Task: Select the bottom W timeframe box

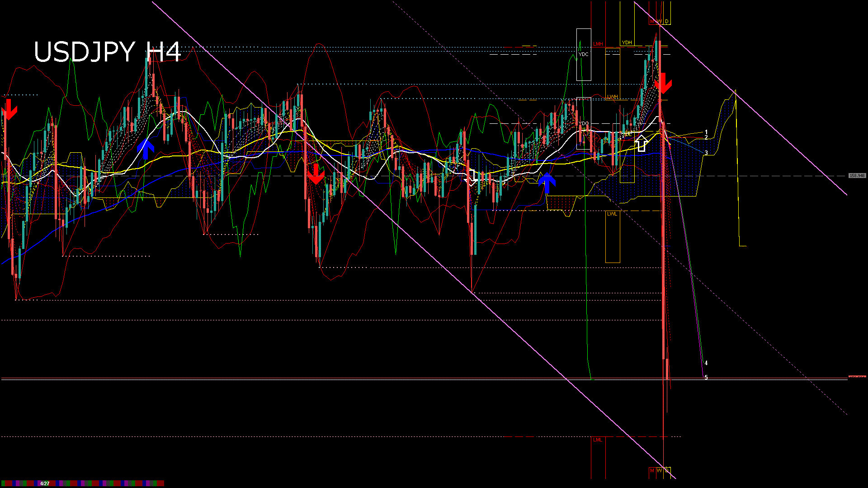Action: click(x=659, y=470)
